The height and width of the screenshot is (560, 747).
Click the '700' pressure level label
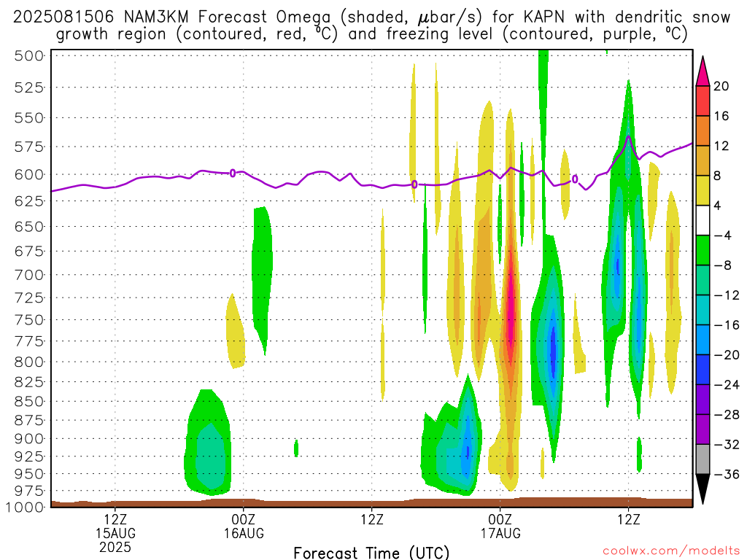pos(29,275)
